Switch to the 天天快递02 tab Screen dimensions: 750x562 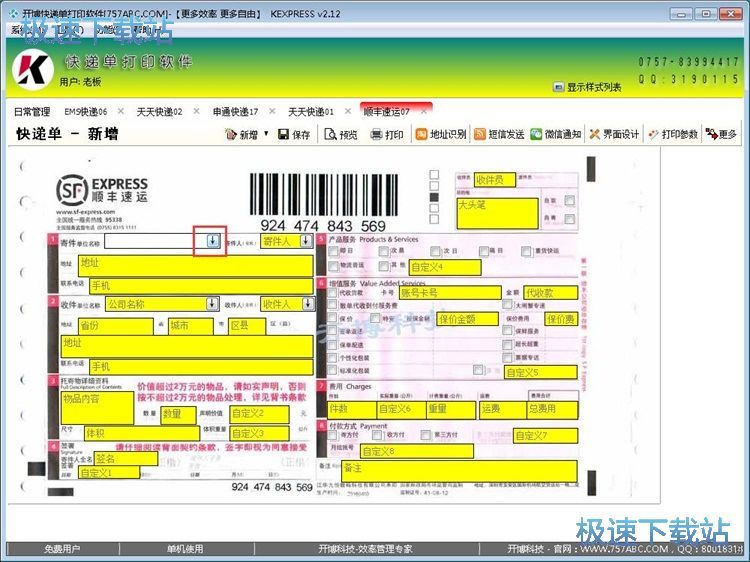(x=159, y=111)
